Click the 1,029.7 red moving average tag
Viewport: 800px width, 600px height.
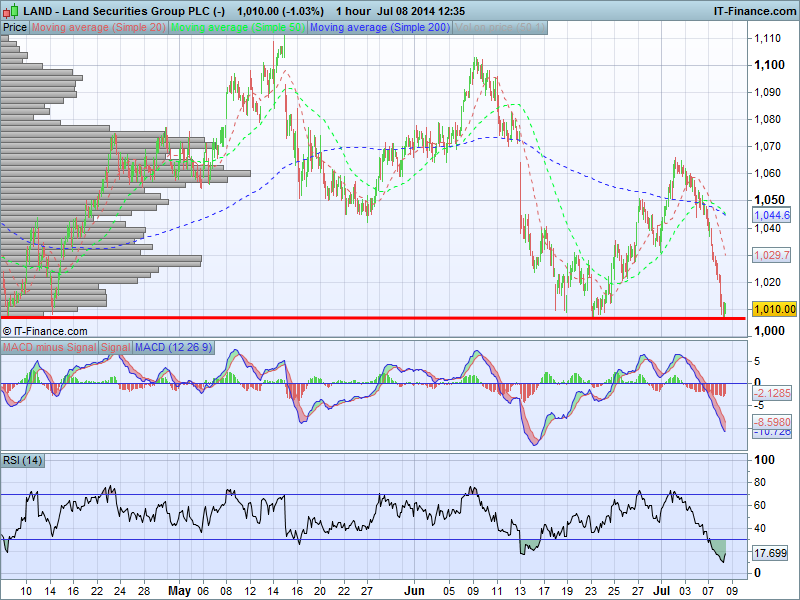(774, 256)
